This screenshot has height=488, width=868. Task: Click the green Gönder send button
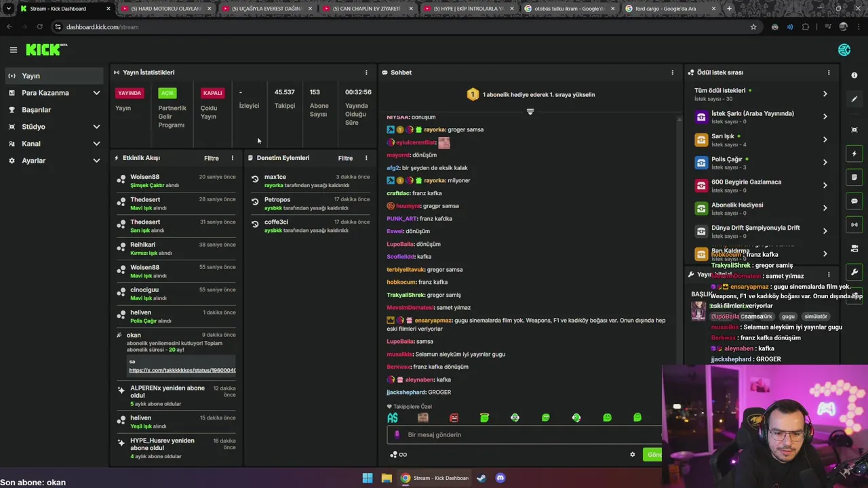tap(652, 455)
